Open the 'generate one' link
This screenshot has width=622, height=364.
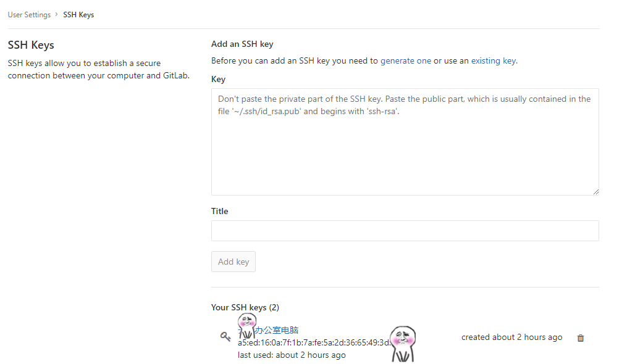tap(405, 60)
